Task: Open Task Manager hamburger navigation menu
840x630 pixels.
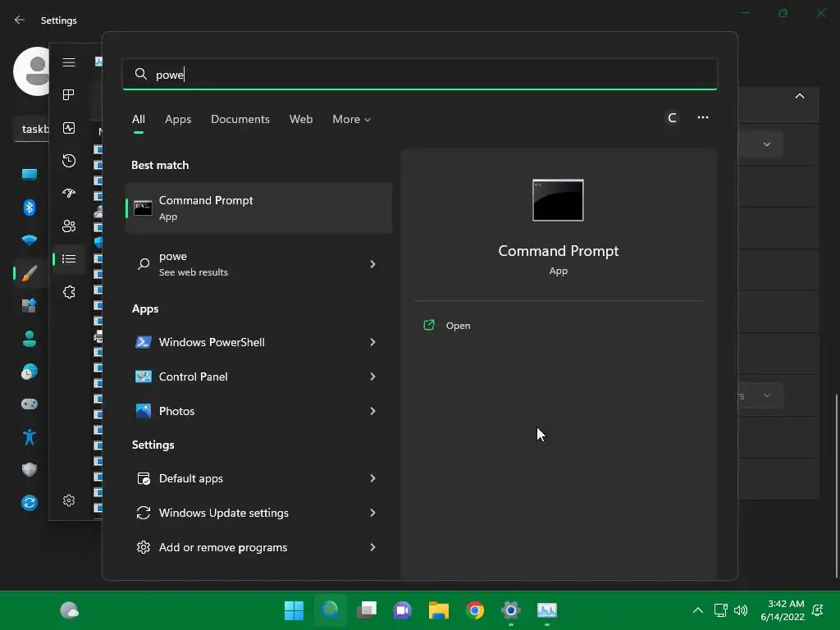Action: tap(69, 62)
